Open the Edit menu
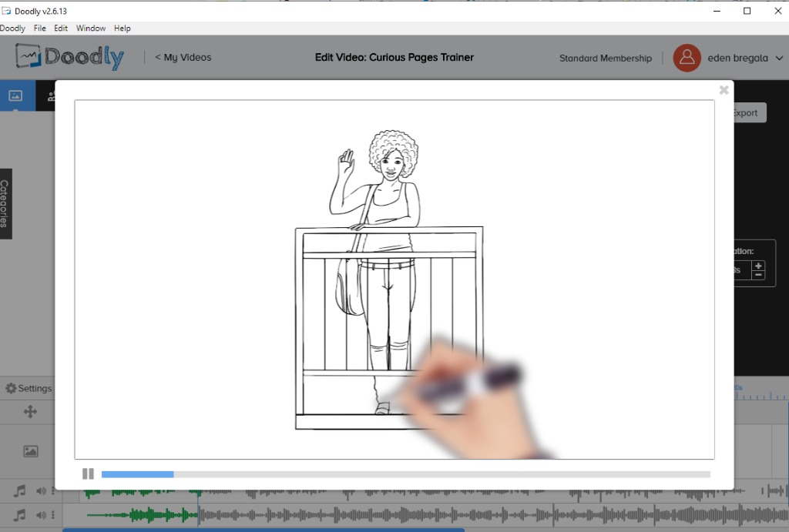The width and height of the screenshot is (789, 532). 60,28
